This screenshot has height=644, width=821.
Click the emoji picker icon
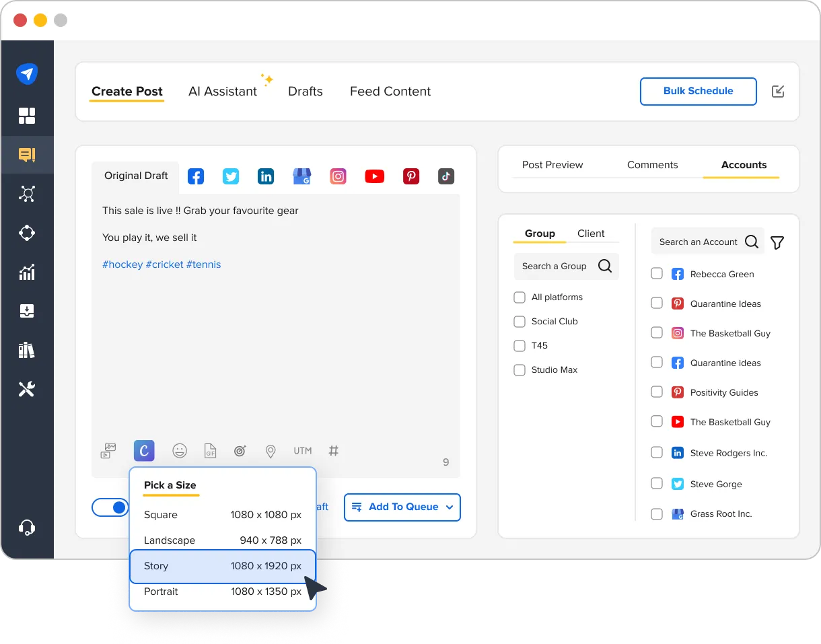[180, 451]
